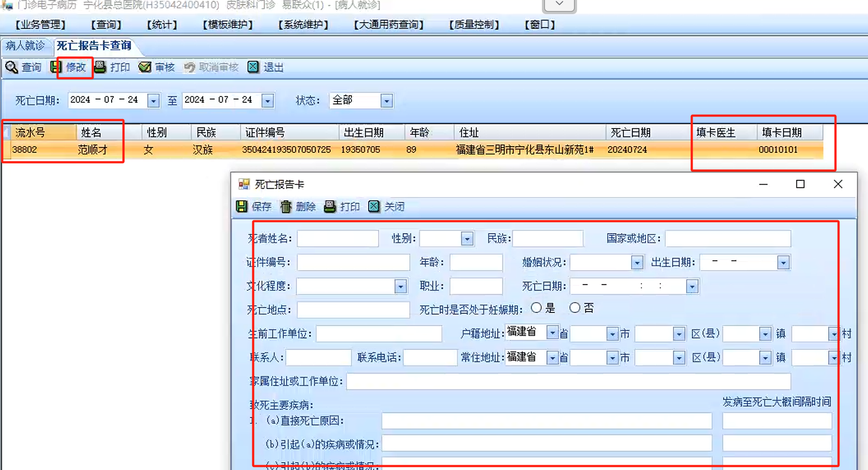
Task: Click the Cancel Audit (取消审核) undo icon
Action: [189, 67]
